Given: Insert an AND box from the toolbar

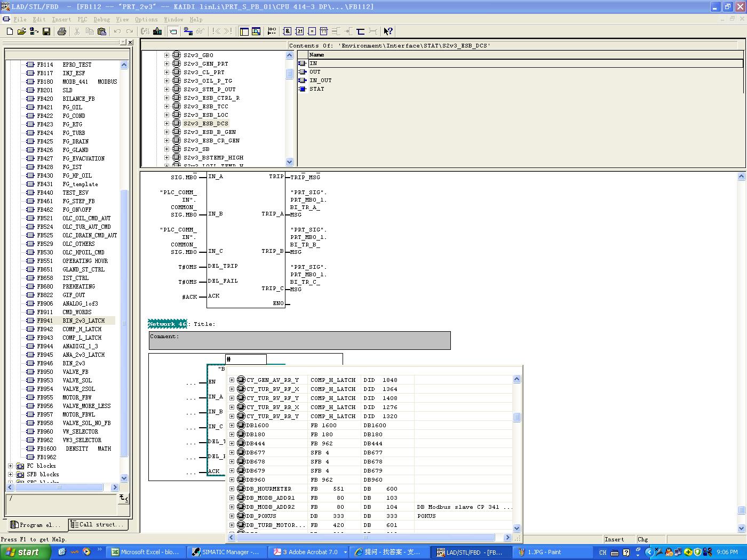Looking at the screenshot, I should point(287,31).
